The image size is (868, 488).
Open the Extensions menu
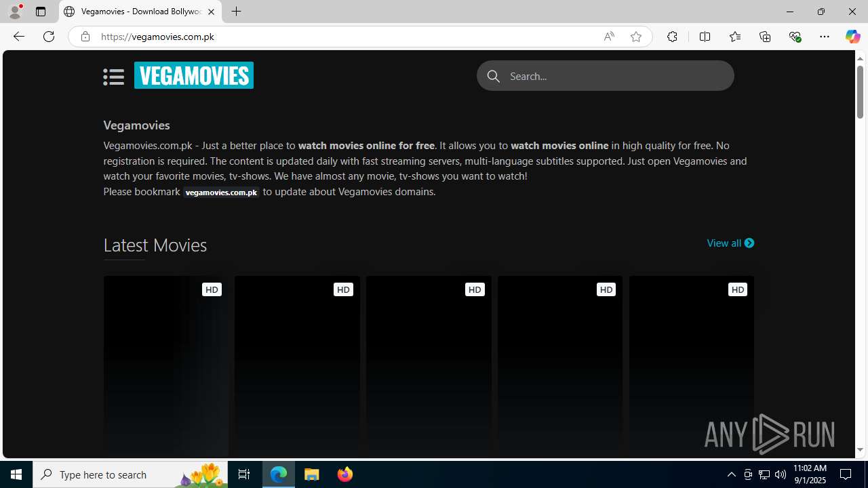click(x=672, y=37)
